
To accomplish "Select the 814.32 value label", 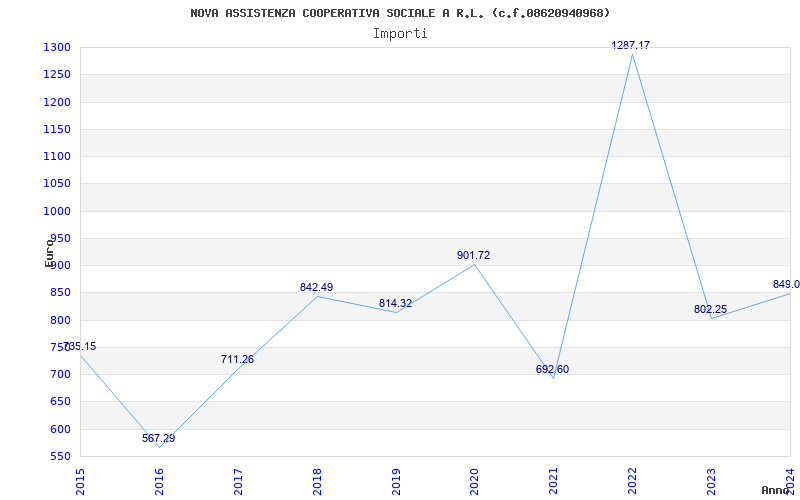I will click(x=395, y=304).
